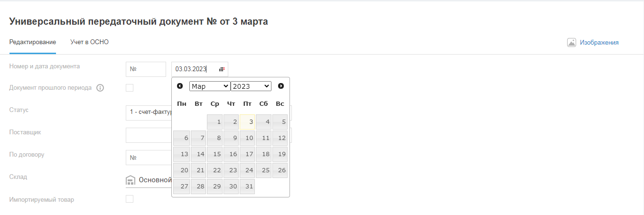Select the Редактирование tab
644x215 pixels.
[x=33, y=42]
